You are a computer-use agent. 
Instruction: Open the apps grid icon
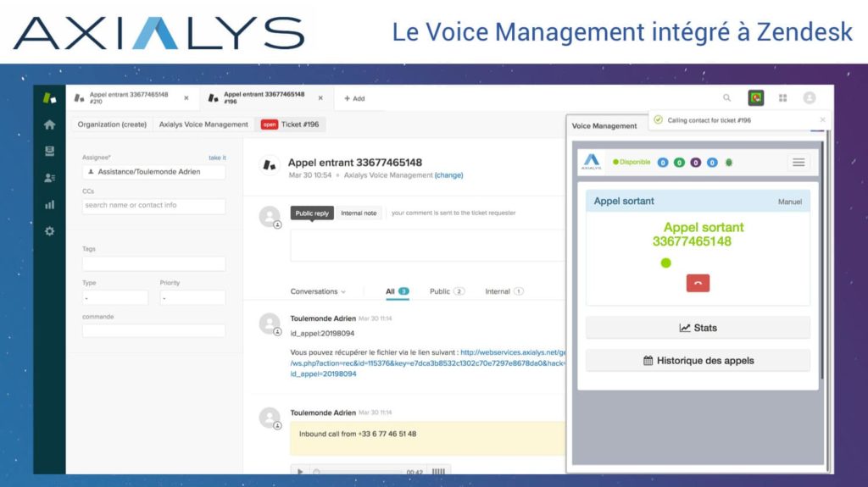[782, 98]
